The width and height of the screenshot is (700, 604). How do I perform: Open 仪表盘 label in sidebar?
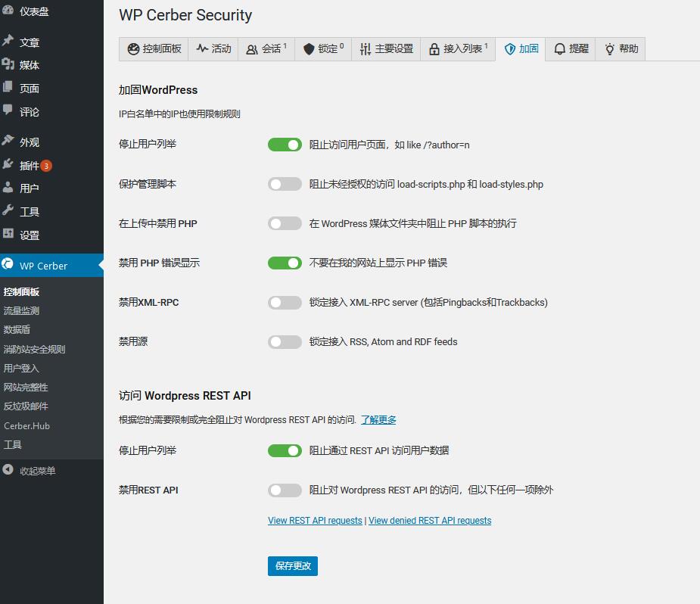pos(34,11)
